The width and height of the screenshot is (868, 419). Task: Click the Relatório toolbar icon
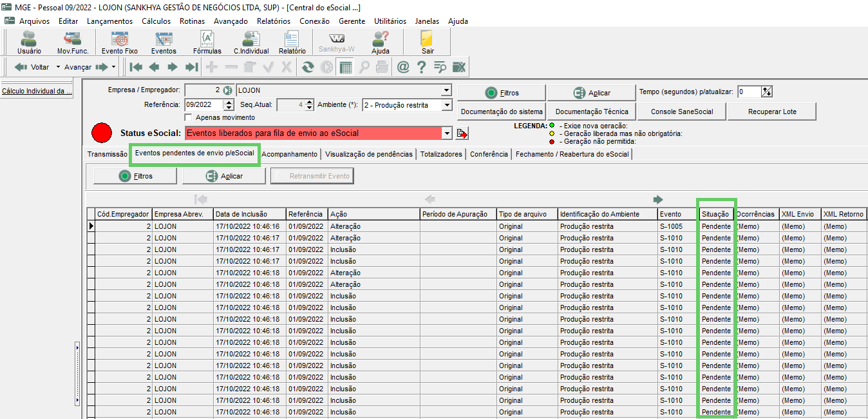pos(292,43)
